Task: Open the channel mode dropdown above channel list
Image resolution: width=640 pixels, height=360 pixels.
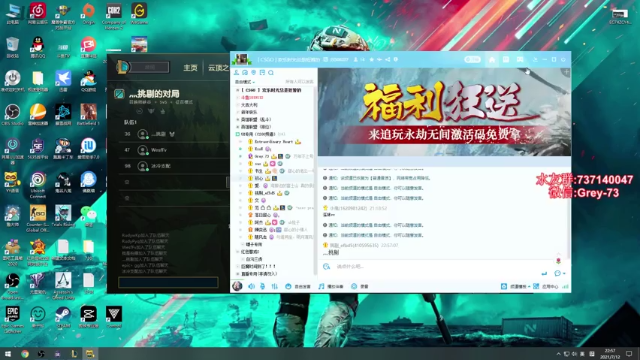Action: 244,82
